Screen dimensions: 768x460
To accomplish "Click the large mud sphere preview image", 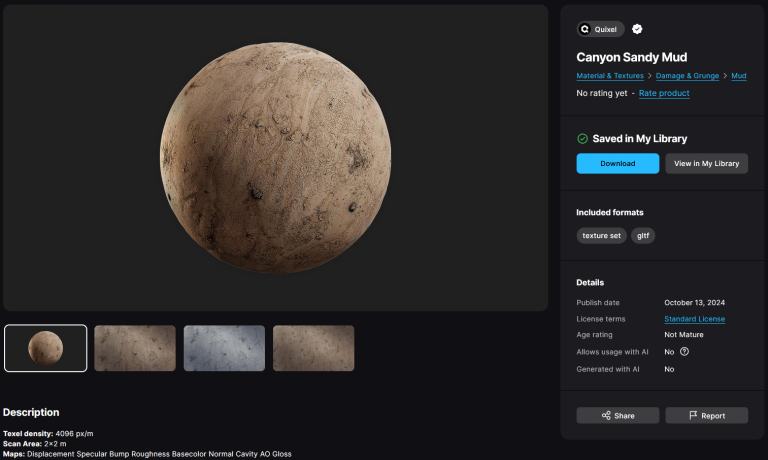I will [276, 156].
